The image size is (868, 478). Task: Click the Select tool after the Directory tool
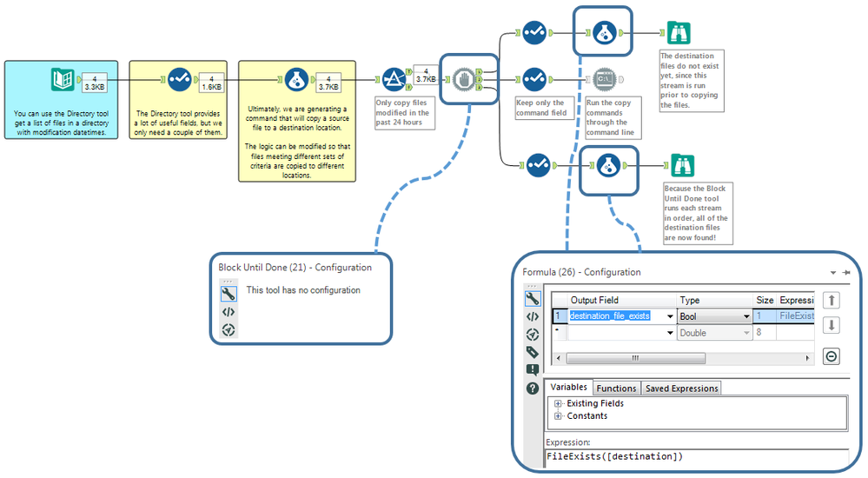[x=179, y=79]
